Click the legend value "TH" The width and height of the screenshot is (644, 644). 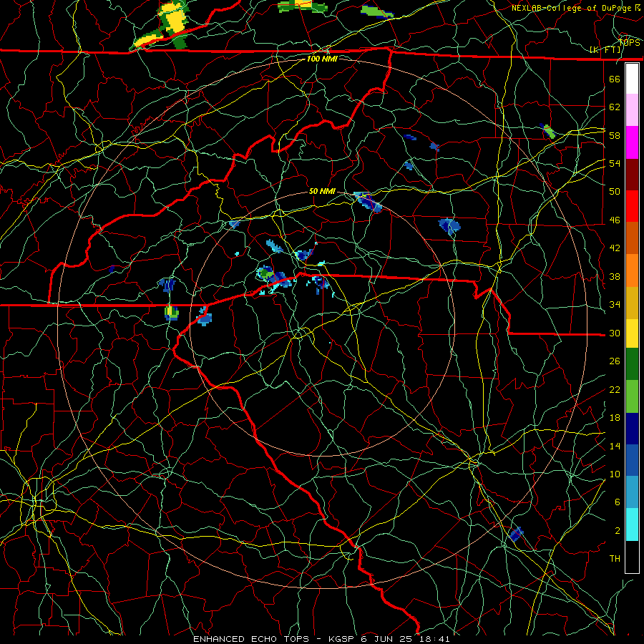point(615,559)
